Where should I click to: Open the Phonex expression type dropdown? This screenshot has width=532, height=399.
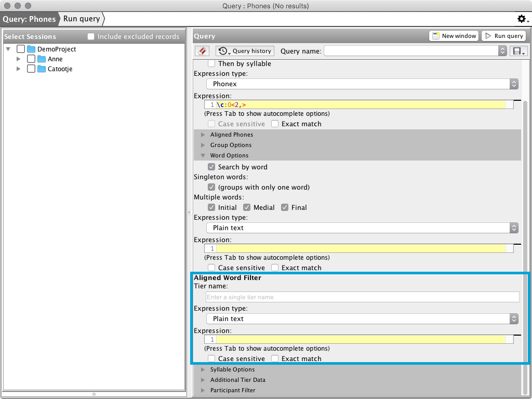coord(362,84)
